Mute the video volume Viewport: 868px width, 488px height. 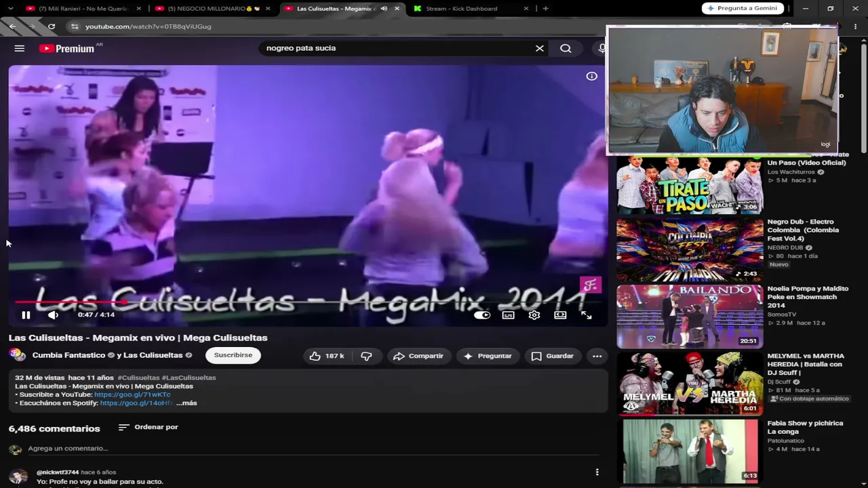click(x=53, y=314)
